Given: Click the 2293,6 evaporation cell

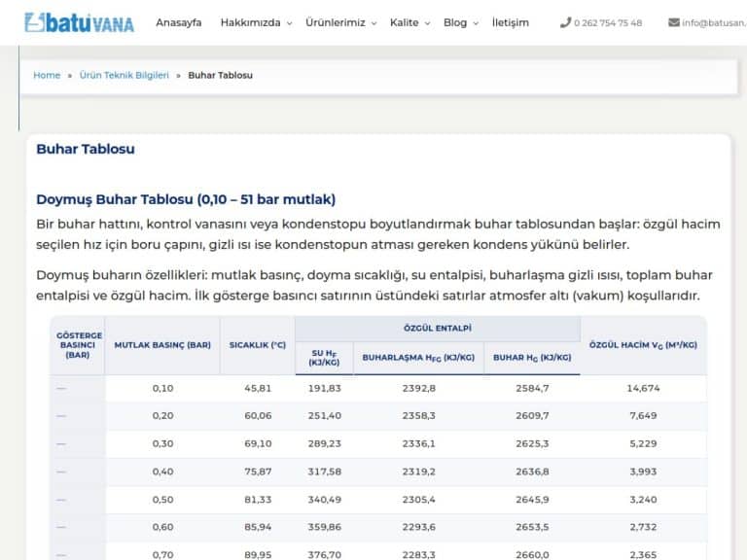Looking at the screenshot, I should (419, 527).
